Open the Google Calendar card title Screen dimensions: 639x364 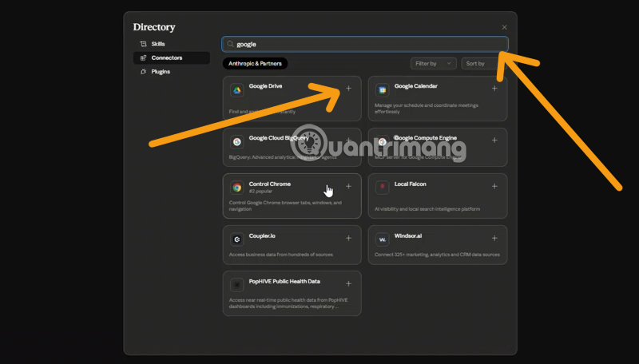click(415, 86)
